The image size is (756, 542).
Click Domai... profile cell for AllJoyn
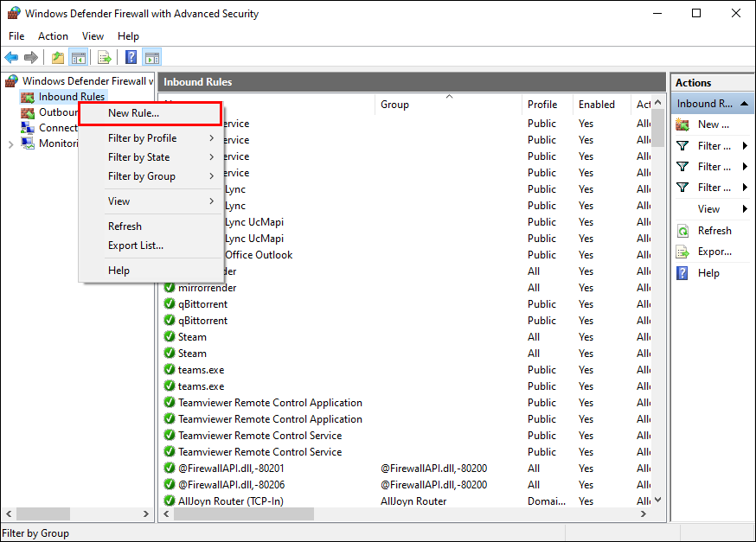tap(547, 501)
